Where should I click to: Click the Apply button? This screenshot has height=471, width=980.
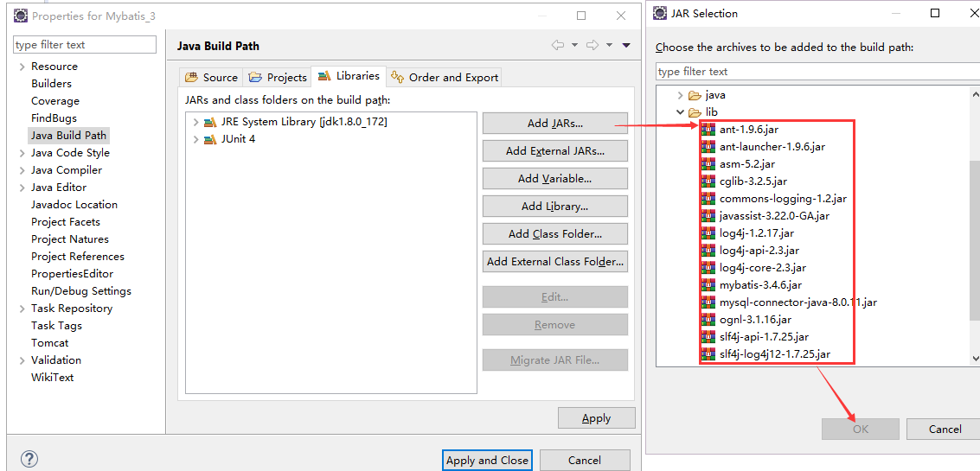(596, 418)
